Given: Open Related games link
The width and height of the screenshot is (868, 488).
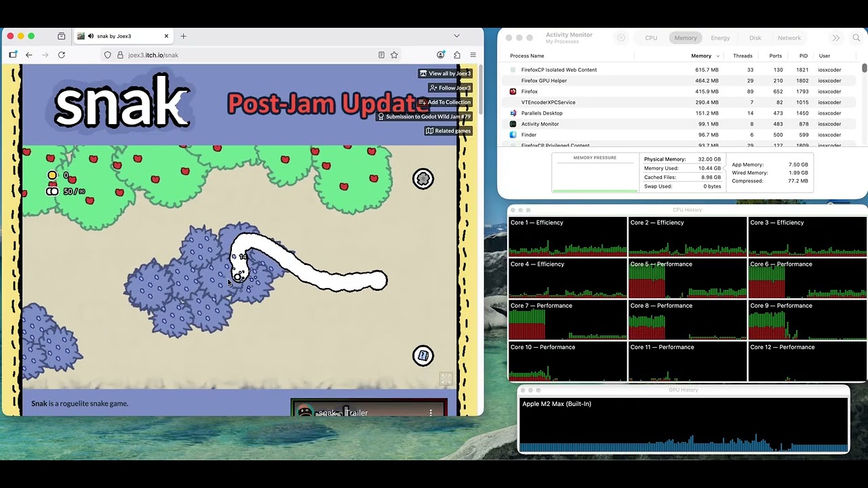Looking at the screenshot, I should (x=448, y=131).
